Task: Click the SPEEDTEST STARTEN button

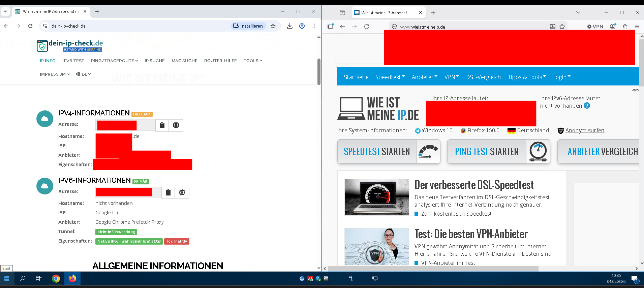Action: coord(389,151)
